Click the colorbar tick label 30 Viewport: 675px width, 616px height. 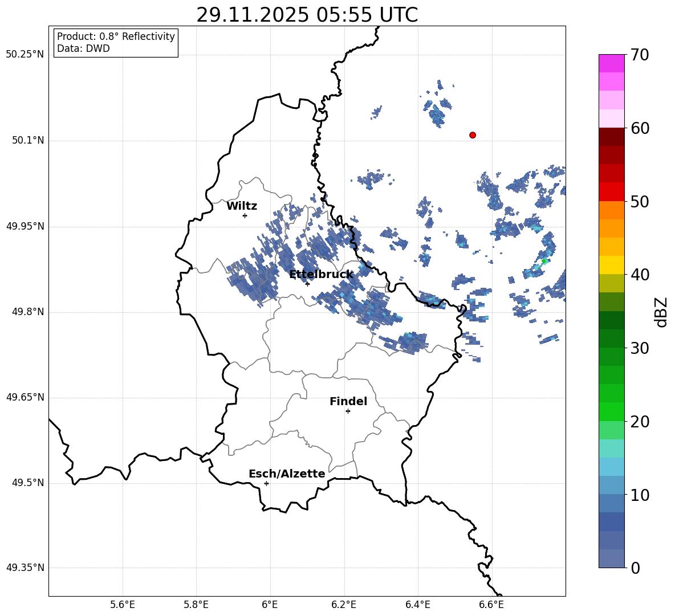[640, 348]
